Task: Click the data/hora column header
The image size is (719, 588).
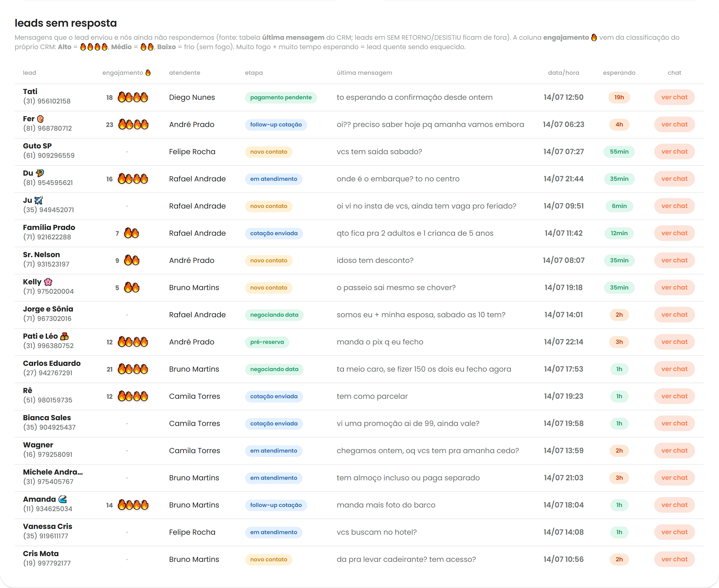Action: [563, 73]
